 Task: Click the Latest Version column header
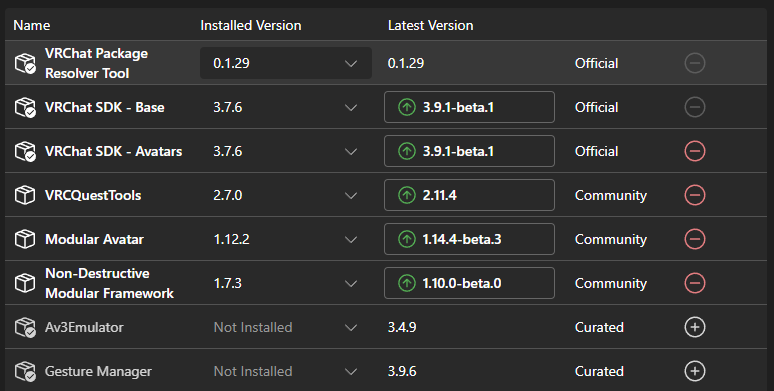[x=430, y=25]
